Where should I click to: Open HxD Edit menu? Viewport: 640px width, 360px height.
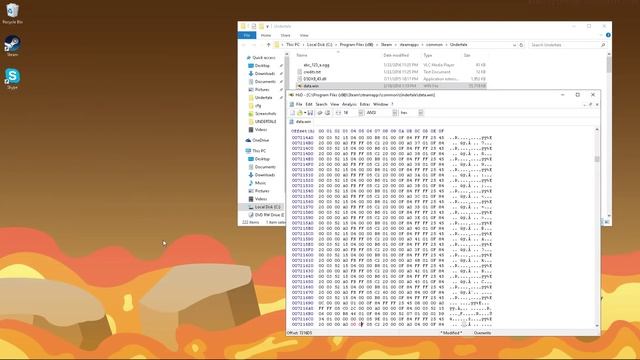pyautogui.click(x=309, y=104)
